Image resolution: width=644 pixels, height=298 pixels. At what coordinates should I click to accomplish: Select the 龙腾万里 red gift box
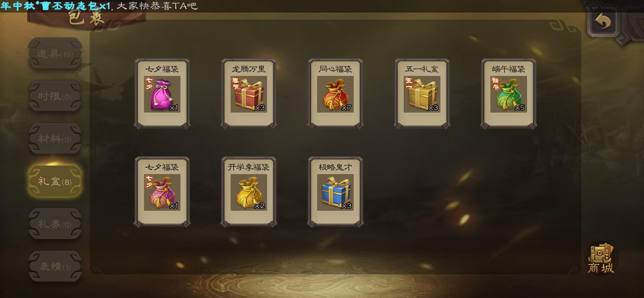coord(249,94)
